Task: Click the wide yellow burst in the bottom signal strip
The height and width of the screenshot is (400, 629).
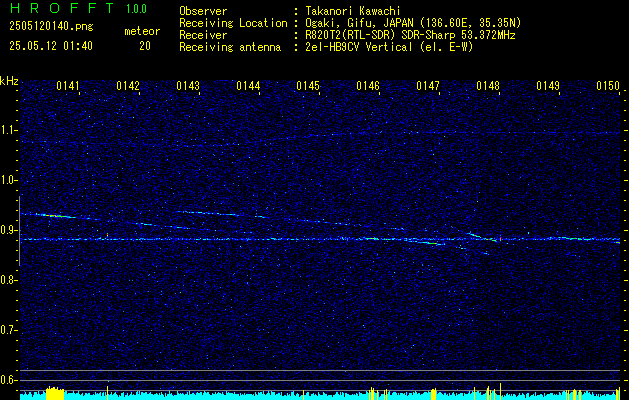Action: [55, 393]
